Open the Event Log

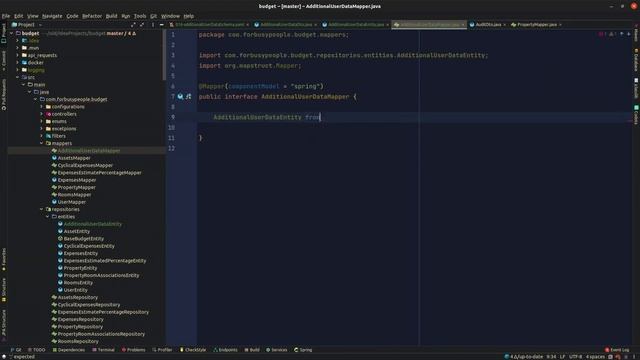(x=617, y=350)
